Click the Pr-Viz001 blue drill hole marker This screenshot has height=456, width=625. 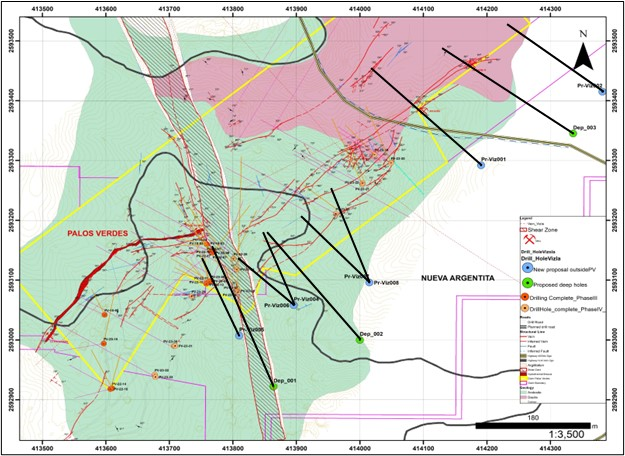pyautogui.click(x=481, y=165)
